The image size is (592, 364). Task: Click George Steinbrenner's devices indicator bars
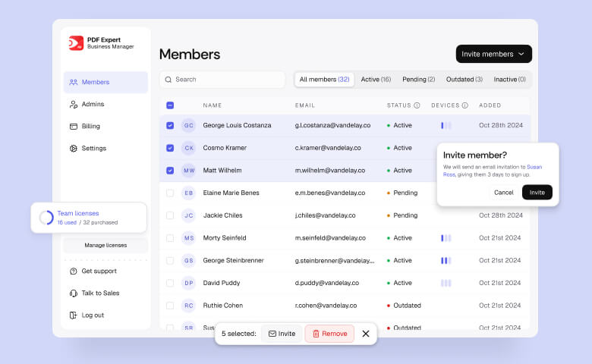click(x=446, y=261)
